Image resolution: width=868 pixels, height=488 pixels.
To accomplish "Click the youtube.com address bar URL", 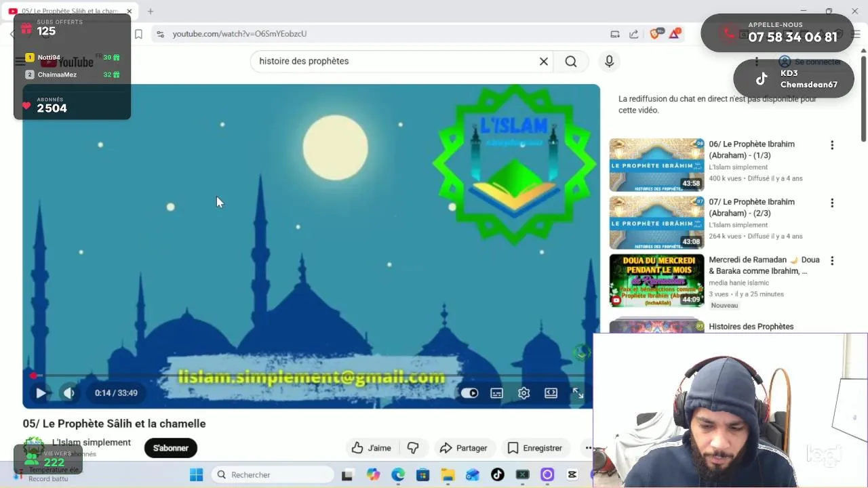I will [x=239, y=34].
